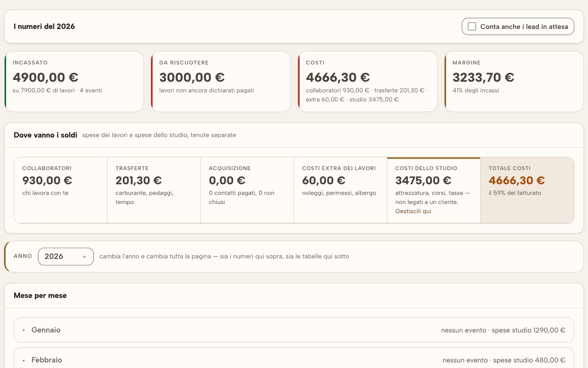Click the 'cambia l'anno e cambia tutta la pagina' hint

coord(224,256)
